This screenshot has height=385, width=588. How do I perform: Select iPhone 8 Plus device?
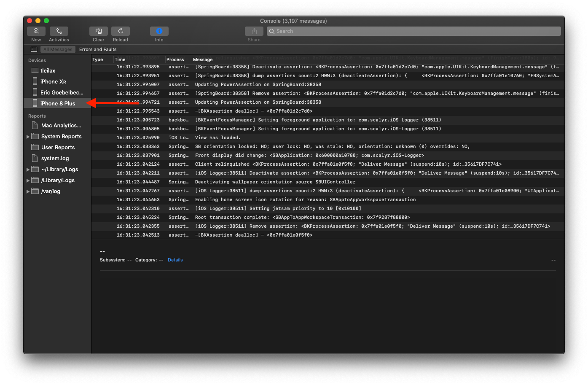click(57, 103)
